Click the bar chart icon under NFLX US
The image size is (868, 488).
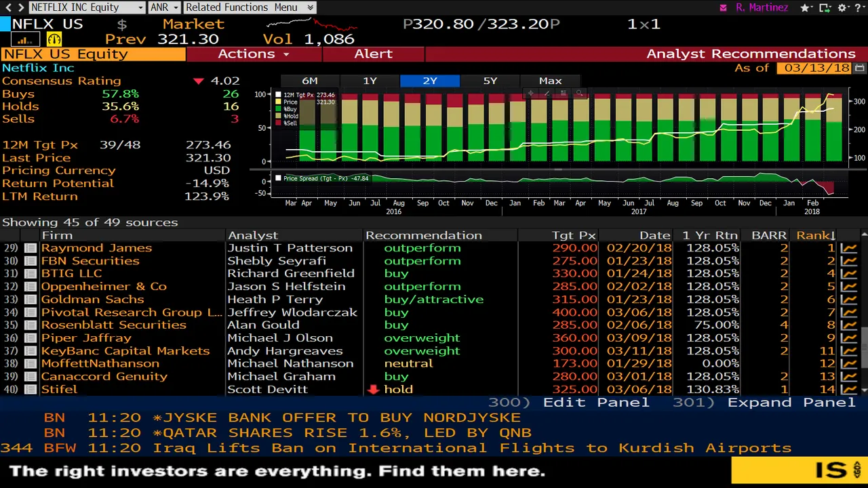[x=26, y=40]
